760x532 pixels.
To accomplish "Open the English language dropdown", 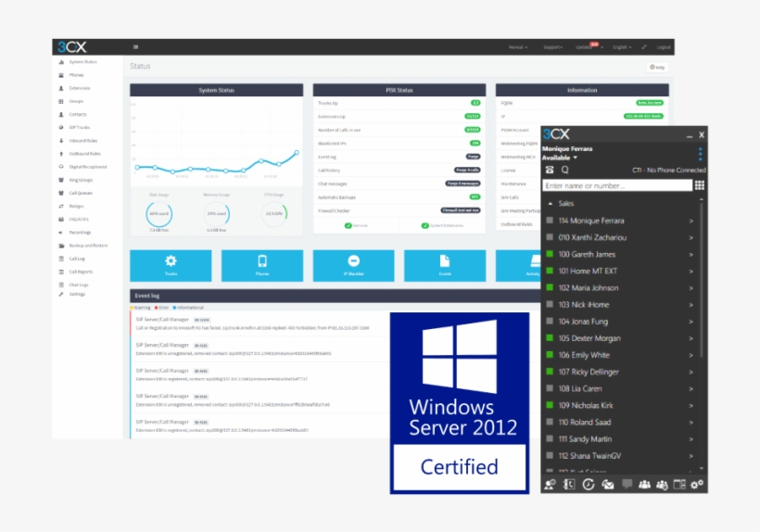I will click(622, 47).
